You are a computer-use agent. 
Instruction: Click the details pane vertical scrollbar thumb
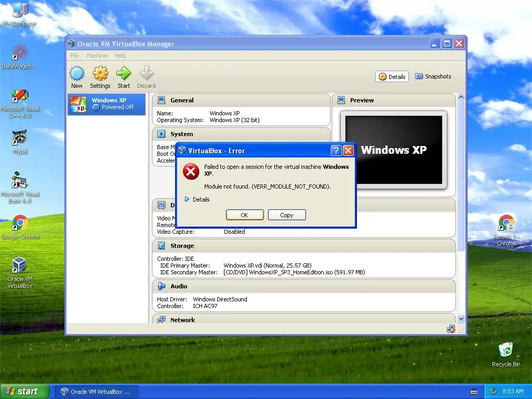tap(461, 176)
